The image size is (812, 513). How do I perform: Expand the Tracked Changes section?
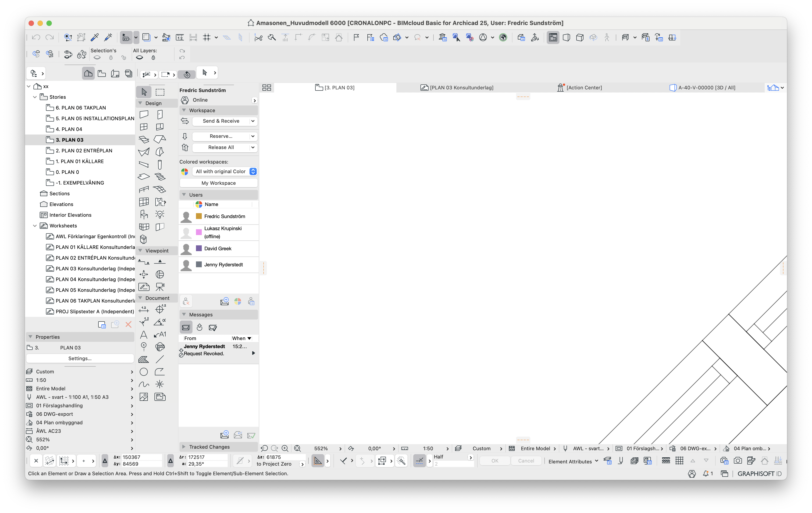pos(184,446)
